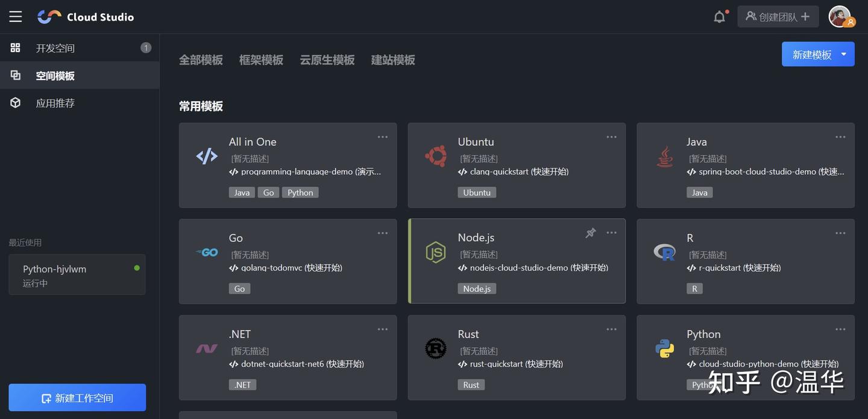Viewport: 868px width, 419px height.
Task: Click the Java tag on All in One
Action: pyautogui.click(x=242, y=192)
